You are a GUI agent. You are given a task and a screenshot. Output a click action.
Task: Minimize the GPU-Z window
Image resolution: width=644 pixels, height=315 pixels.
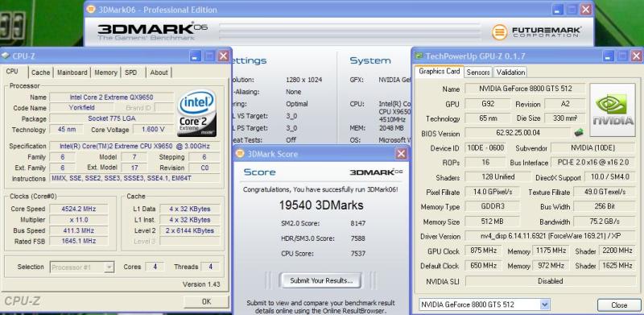609,56
